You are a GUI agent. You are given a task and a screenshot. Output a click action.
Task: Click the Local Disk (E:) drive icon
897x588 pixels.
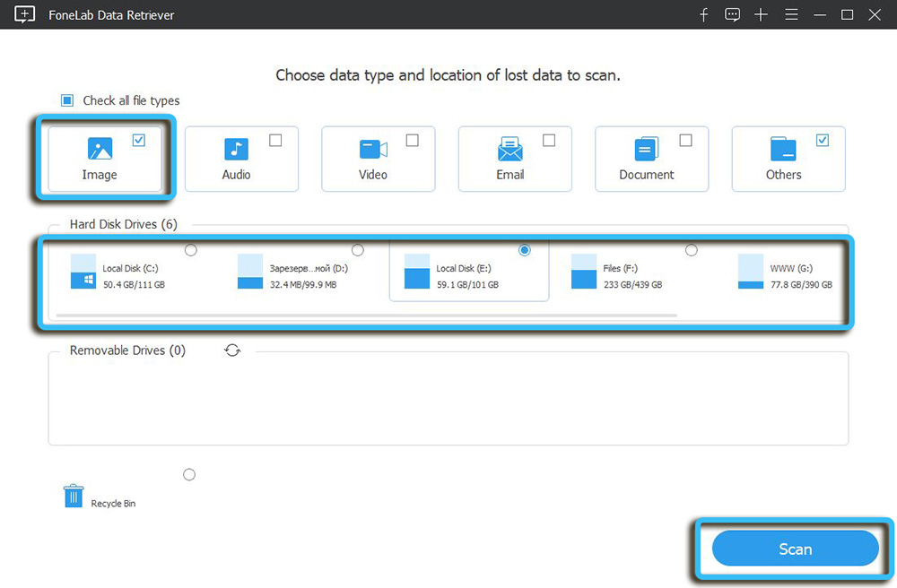(416, 272)
